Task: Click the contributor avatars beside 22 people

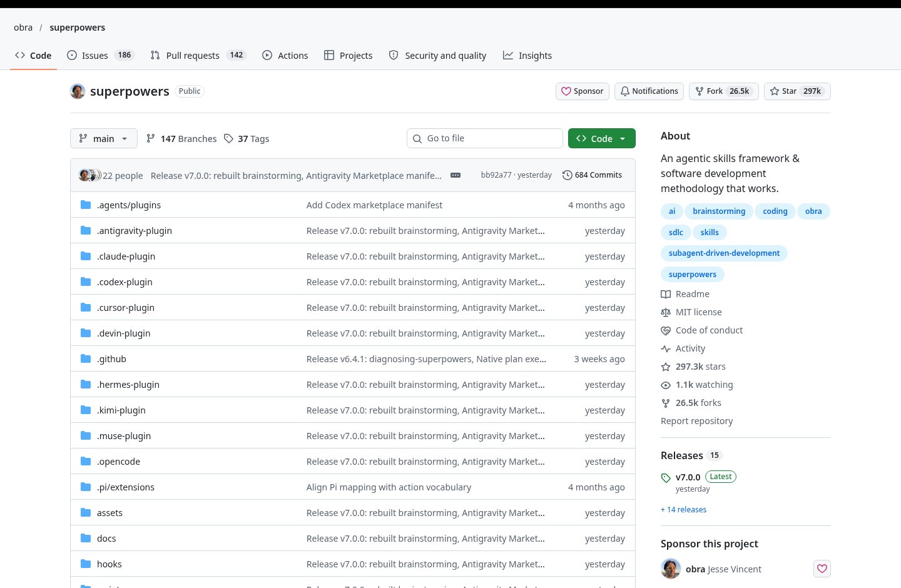Action: point(89,175)
